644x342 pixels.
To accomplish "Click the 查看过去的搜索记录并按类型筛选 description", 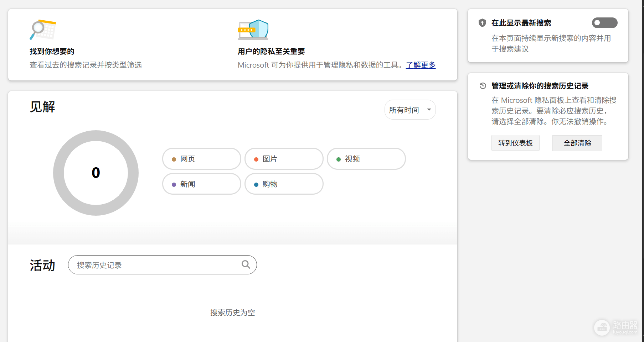I will coord(86,65).
